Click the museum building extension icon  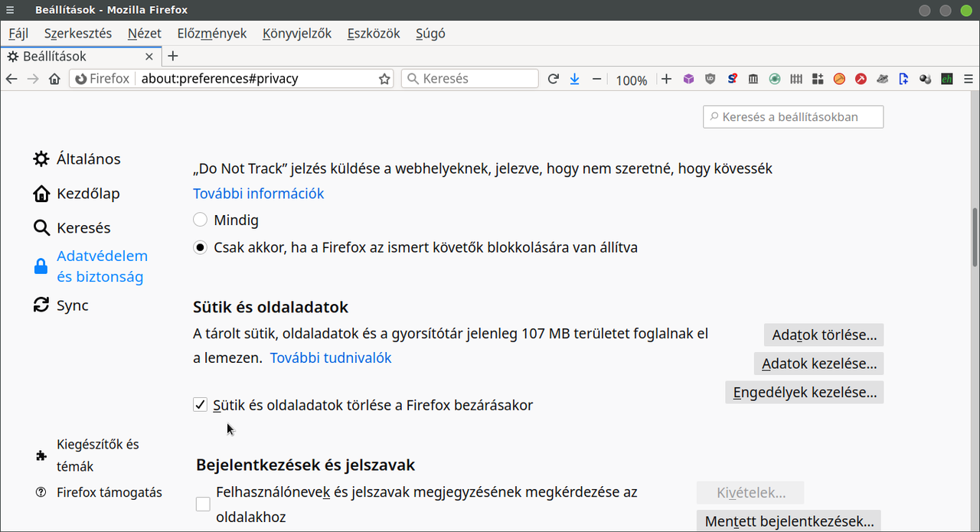[x=753, y=79]
